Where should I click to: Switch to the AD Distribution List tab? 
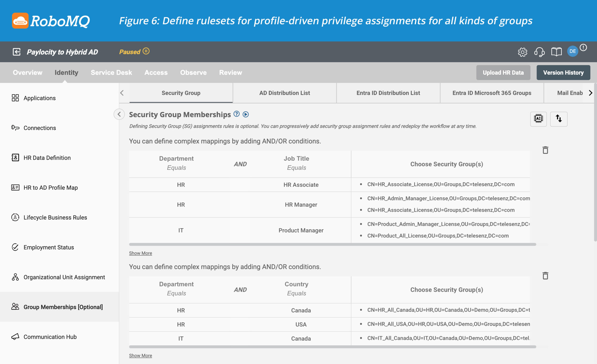pos(285,93)
